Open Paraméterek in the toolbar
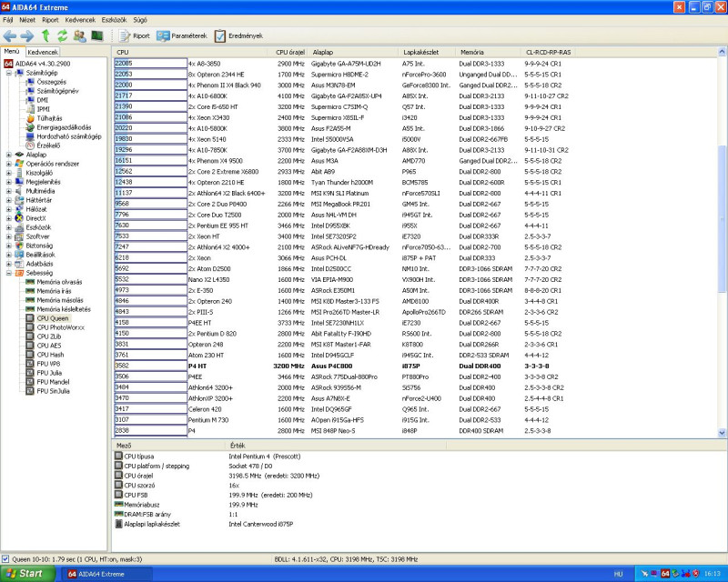Viewport: 728px width, 582px height. point(182,35)
